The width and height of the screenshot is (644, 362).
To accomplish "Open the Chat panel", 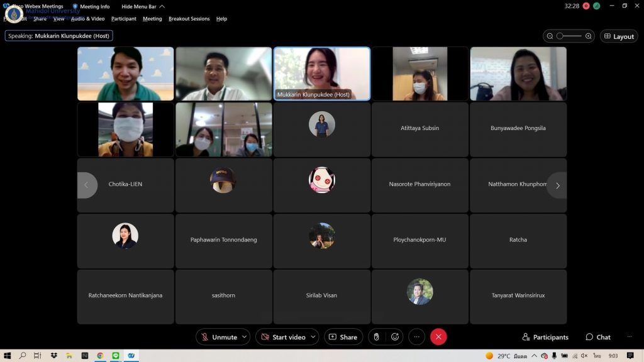I will [597, 337].
